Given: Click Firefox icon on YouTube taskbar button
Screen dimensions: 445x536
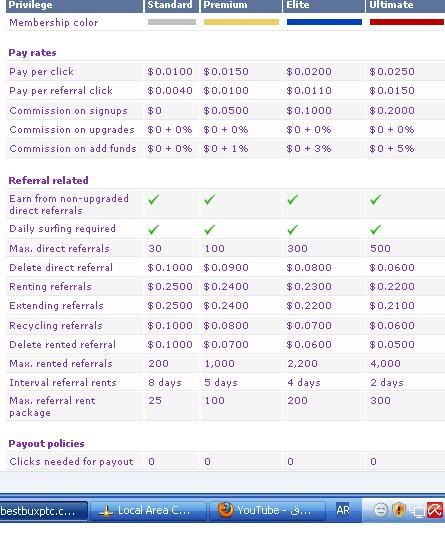Looking at the screenshot, I should pos(225,510).
